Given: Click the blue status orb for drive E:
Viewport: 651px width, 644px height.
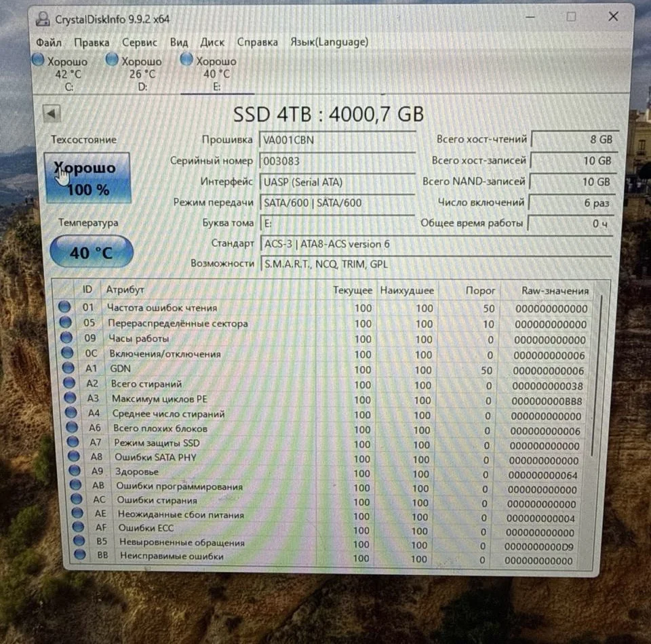Looking at the screenshot, I should [x=186, y=60].
